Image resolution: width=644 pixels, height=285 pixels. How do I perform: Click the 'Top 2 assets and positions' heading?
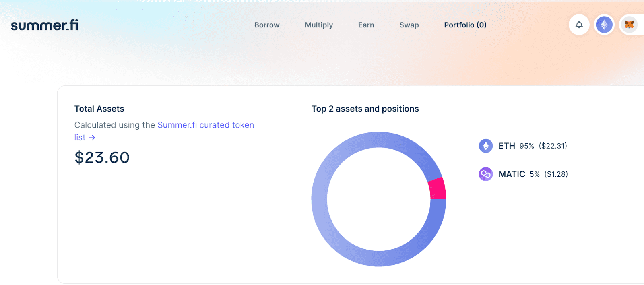tap(365, 109)
